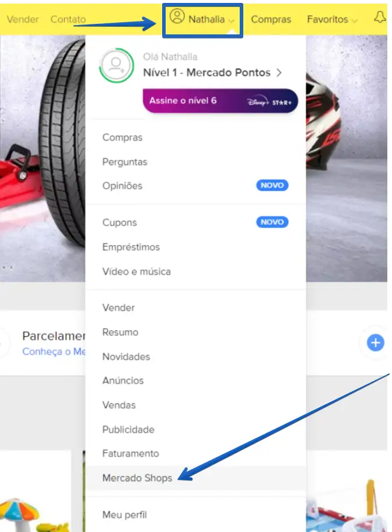
Task: Click the Compras link in top bar
Action: pos(271,19)
